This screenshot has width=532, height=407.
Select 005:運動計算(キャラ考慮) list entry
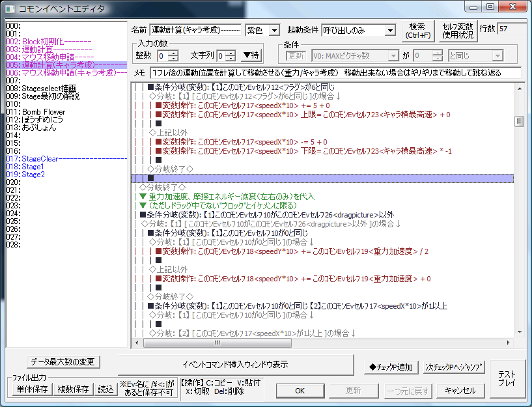click(66, 64)
